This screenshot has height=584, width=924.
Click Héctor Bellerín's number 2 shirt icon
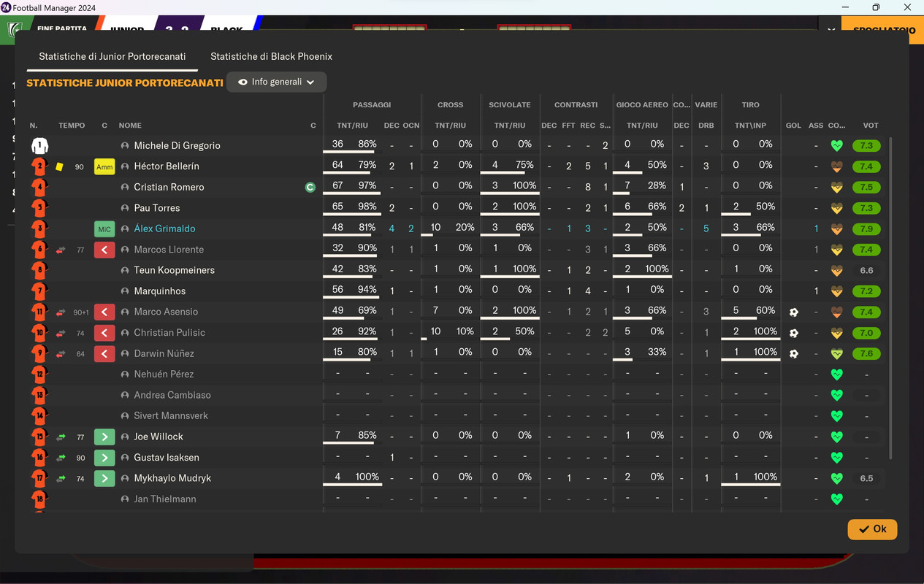click(39, 166)
